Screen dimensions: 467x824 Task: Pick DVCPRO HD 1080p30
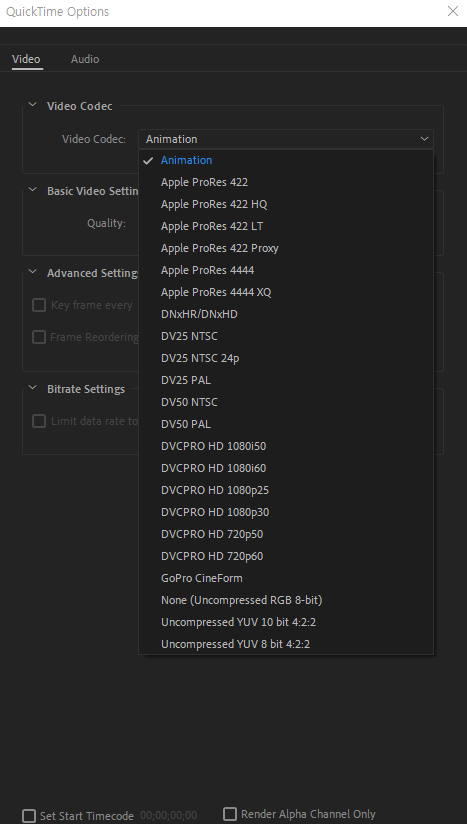[286, 512]
